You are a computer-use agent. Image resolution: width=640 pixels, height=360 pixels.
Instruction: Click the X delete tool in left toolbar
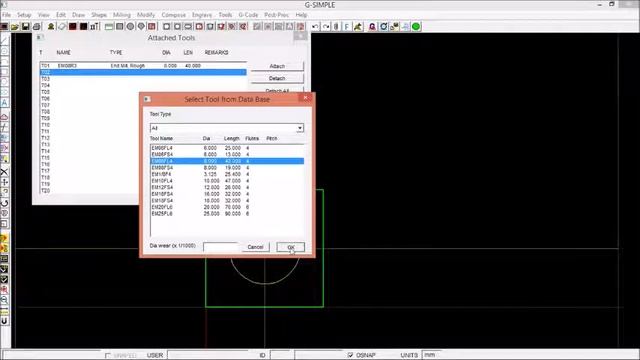coord(4,172)
